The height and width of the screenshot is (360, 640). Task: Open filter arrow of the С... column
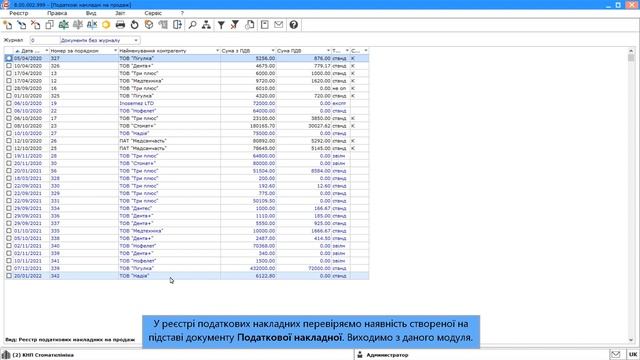coord(366,51)
